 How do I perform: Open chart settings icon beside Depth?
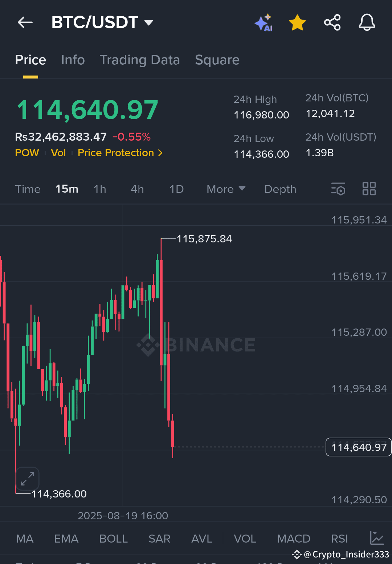(338, 189)
